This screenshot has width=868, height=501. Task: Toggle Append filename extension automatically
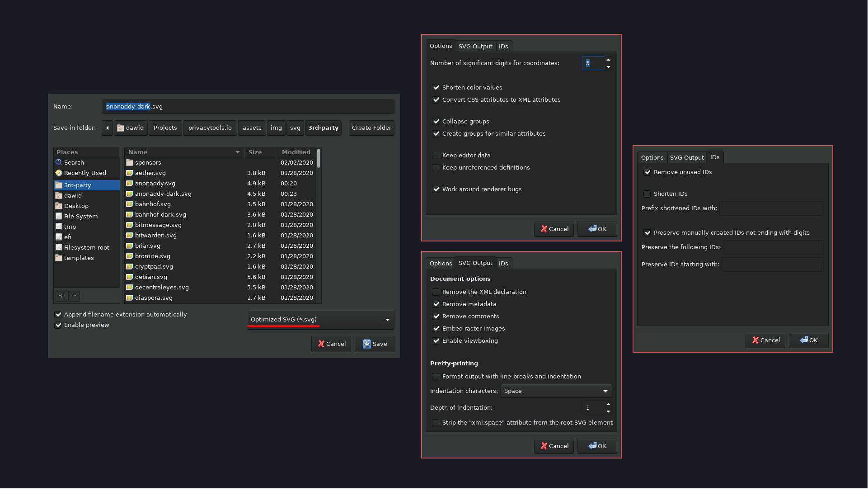58,315
